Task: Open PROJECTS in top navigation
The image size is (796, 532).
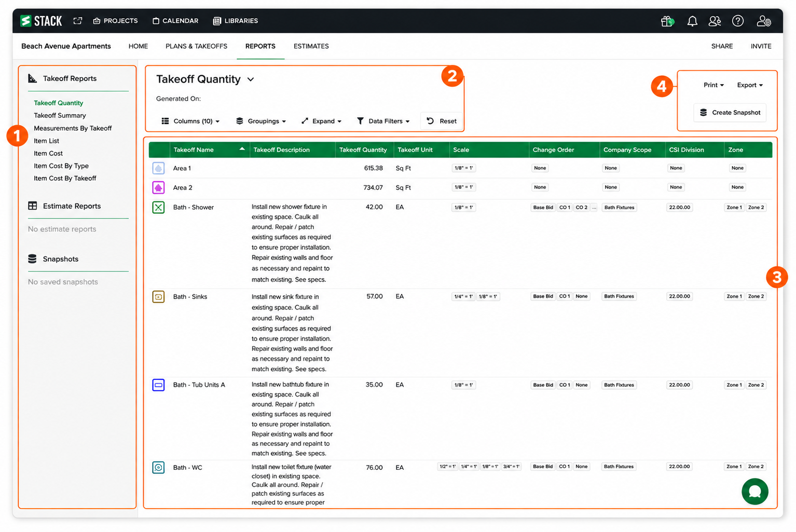Action: pyautogui.click(x=115, y=21)
